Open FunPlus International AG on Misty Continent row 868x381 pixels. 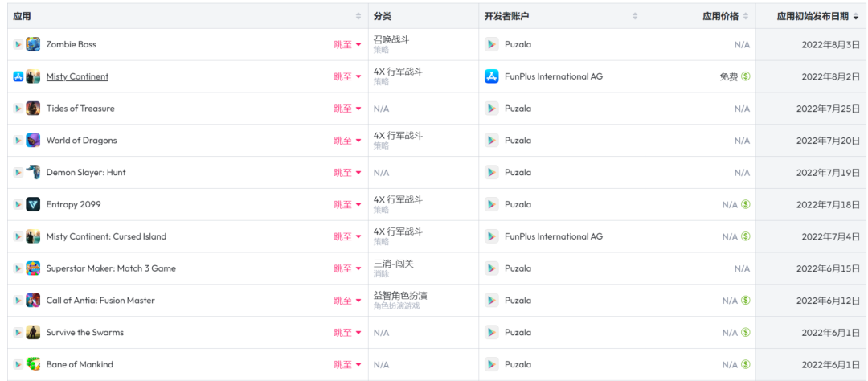coord(554,76)
